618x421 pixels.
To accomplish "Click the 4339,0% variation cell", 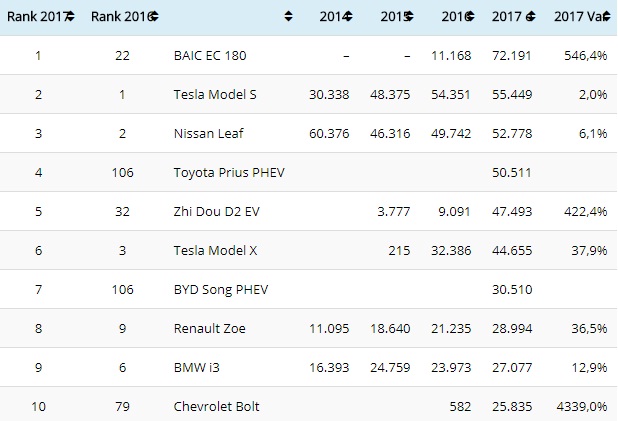I will 581,406.
